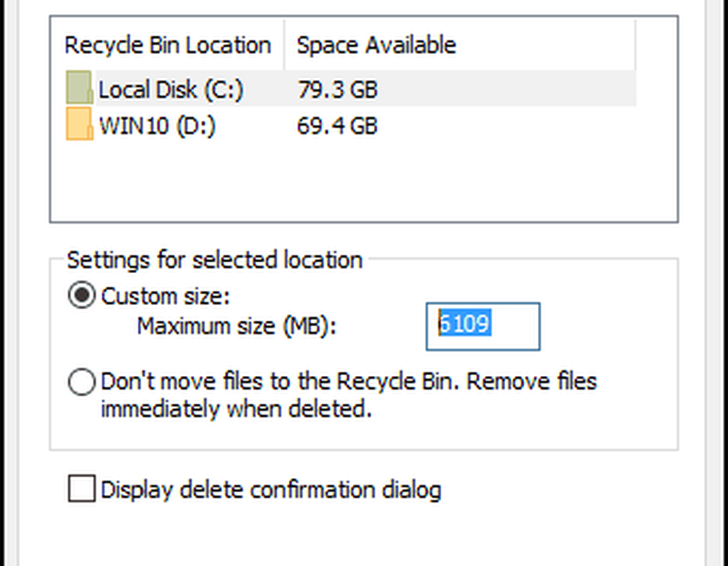Click the 'Display delete confirmation dialog' label text
The height and width of the screenshot is (566, 728).
(271, 489)
